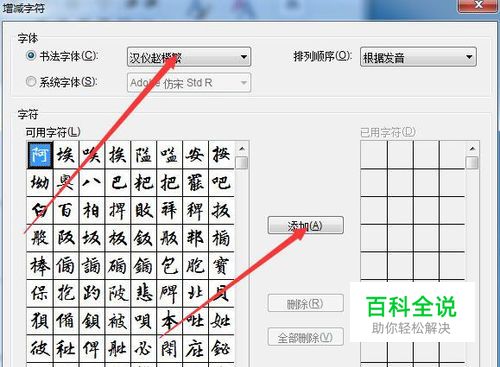Screen dimensions: 500x367
Task: Close the 增减字符 dialog
Action: (x=479, y=6)
